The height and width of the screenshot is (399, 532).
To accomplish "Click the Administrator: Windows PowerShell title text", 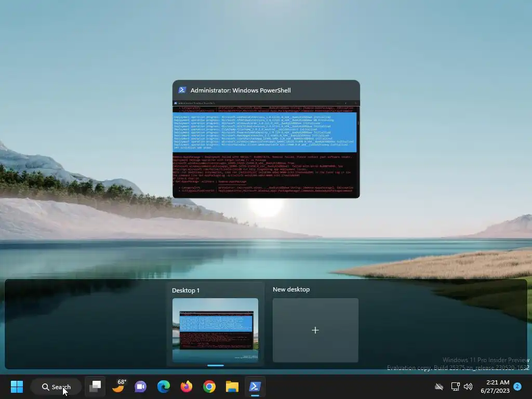I will click(241, 90).
